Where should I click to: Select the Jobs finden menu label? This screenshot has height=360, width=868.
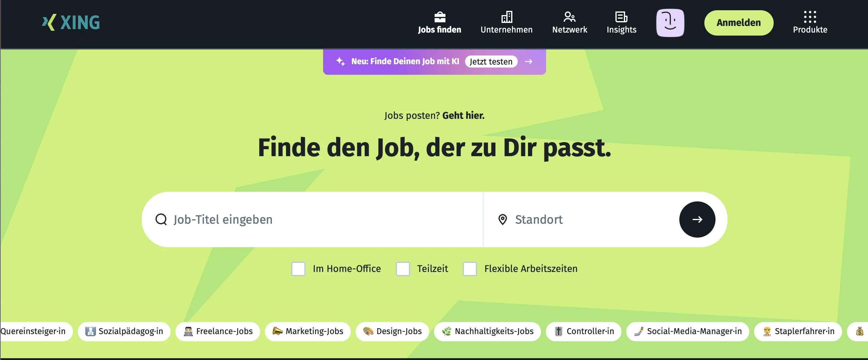(439, 30)
